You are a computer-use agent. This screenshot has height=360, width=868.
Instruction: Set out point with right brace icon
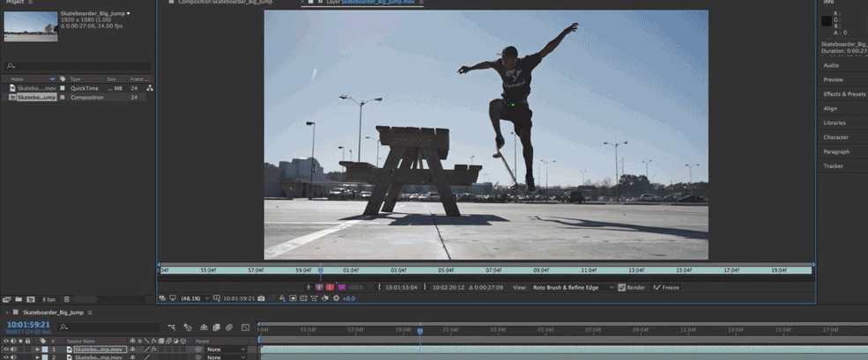(425, 288)
